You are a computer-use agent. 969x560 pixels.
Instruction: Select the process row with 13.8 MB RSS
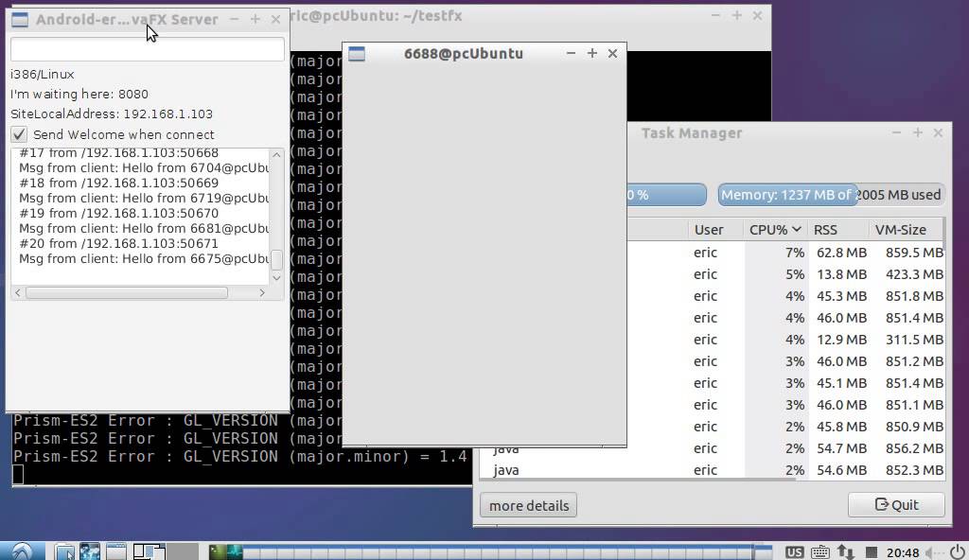pyautogui.click(x=785, y=273)
